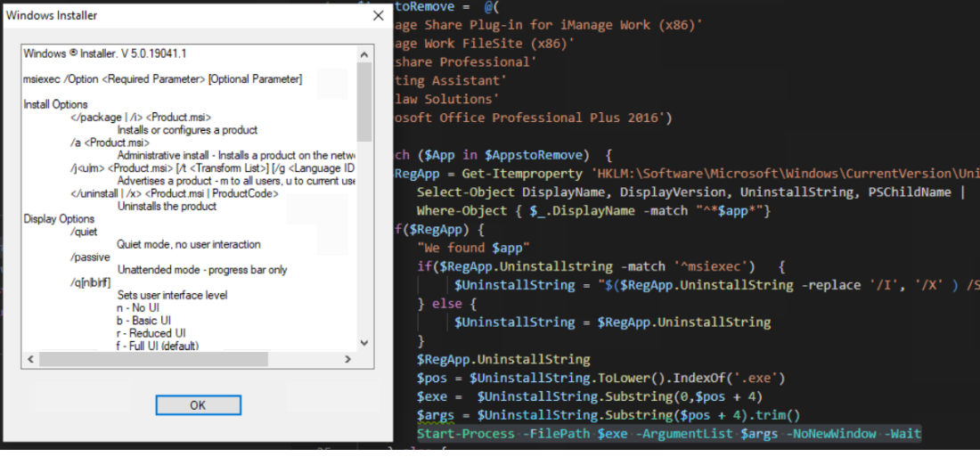Click the OK button in Windows Installer dialog
The image size is (980, 457).
coord(198,405)
